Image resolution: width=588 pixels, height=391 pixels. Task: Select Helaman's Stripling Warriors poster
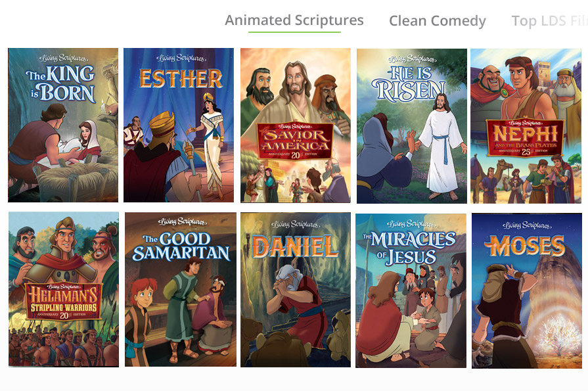coord(64,289)
